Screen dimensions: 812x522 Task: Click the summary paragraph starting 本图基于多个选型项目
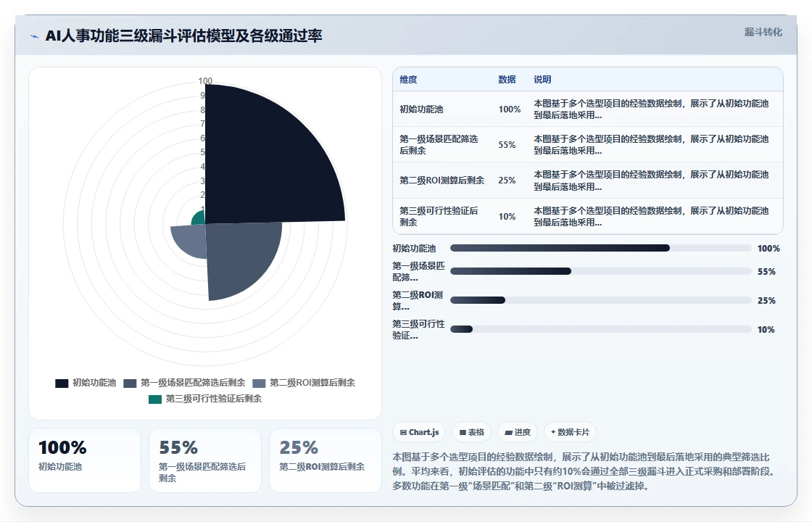pyautogui.click(x=584, y=471)
